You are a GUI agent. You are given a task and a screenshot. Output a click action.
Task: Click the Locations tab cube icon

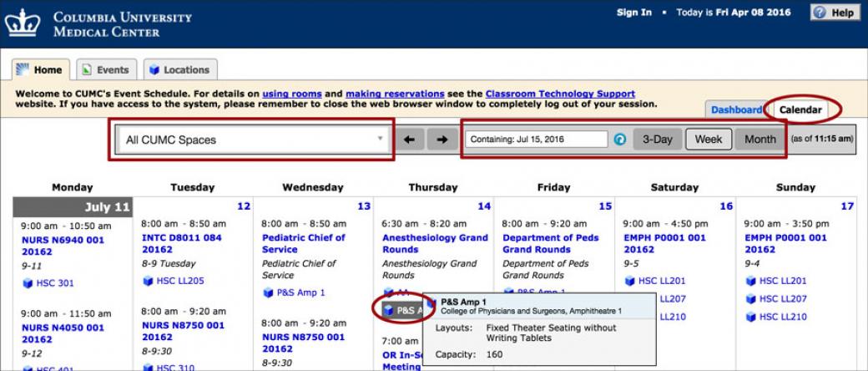pos(154,70)
